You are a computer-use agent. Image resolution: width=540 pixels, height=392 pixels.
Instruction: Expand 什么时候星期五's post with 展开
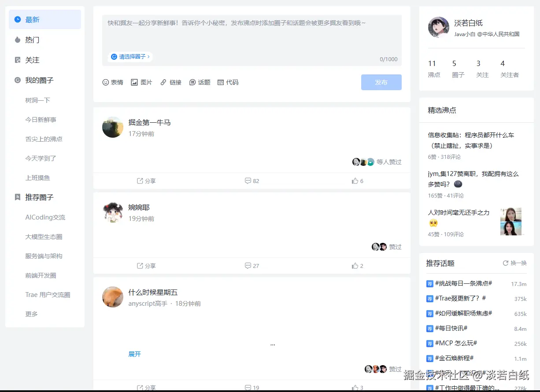[x=134, y=354]
